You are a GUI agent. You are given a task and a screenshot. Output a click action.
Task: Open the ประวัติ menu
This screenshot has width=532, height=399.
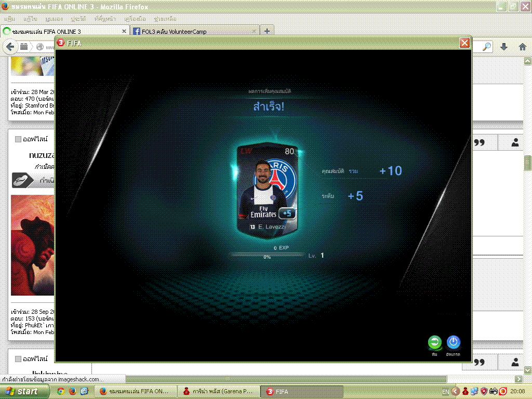[78, 19]
